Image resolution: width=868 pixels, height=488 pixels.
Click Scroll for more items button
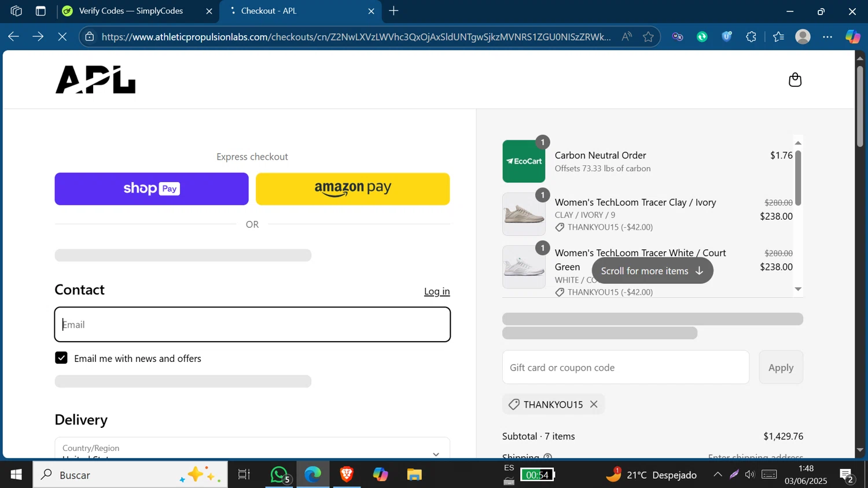tap(652, 271)
